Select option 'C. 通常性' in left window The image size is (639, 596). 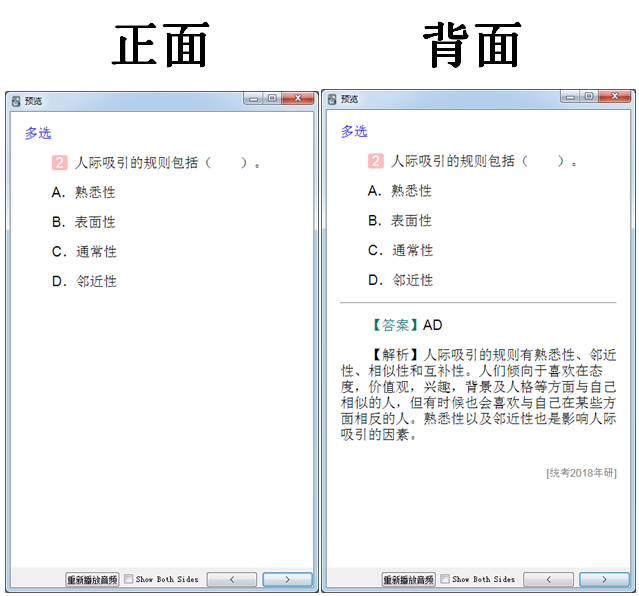pos(84,252)
